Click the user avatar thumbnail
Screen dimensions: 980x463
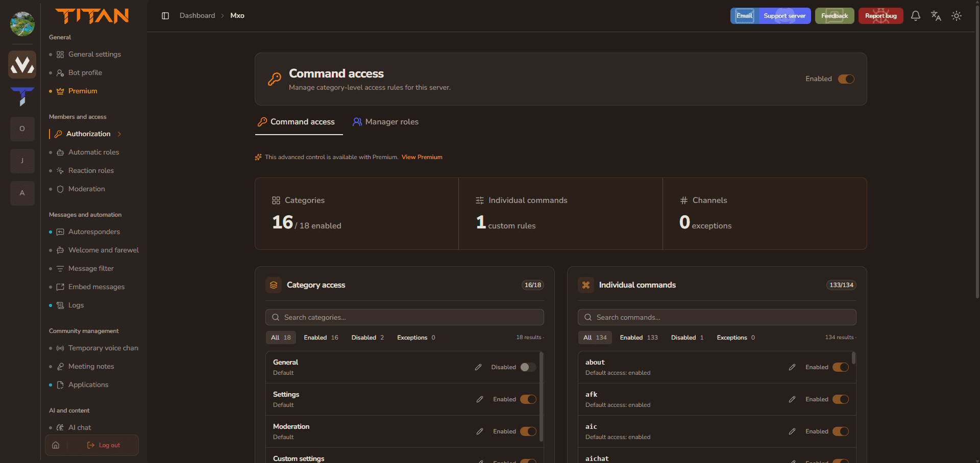pyautogui.click(x=22, y=24)
